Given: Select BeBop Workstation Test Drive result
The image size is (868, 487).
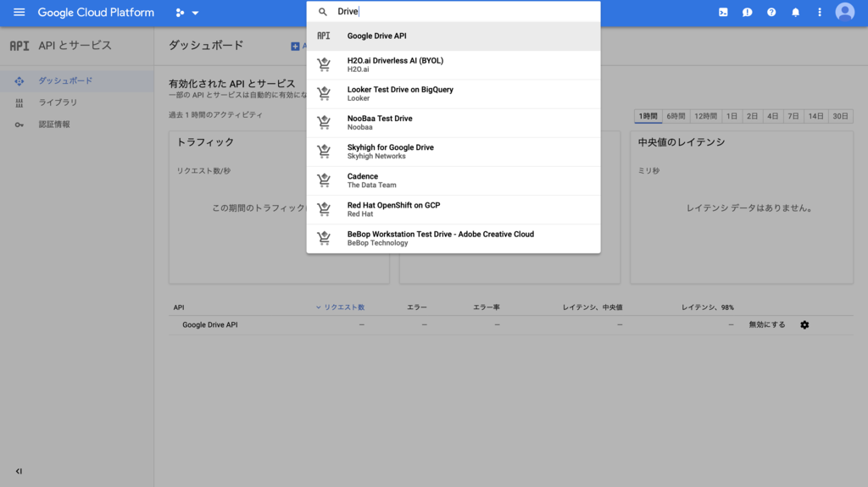Looking at the screenshot, I should (453, 239).
